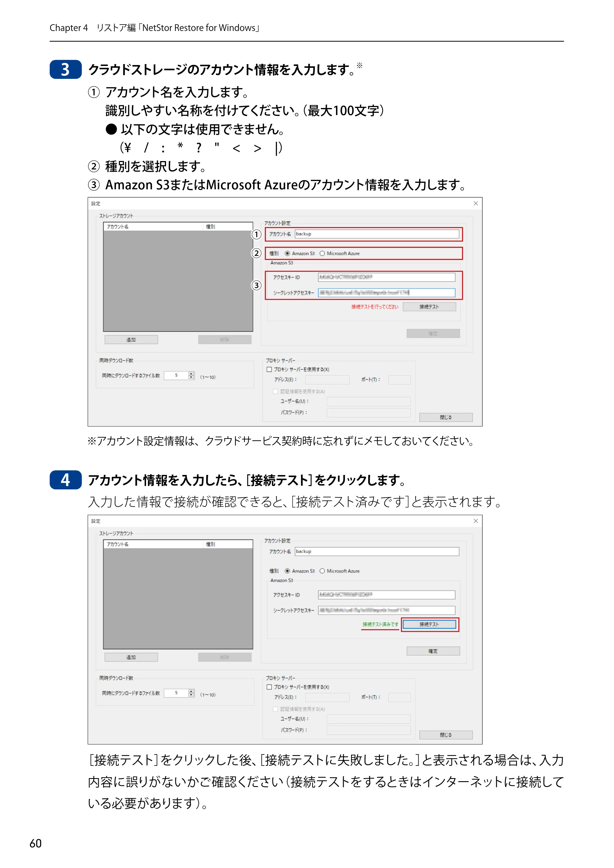Click the アドレス(E) field in step 4 dialog

tap(327, 697)
